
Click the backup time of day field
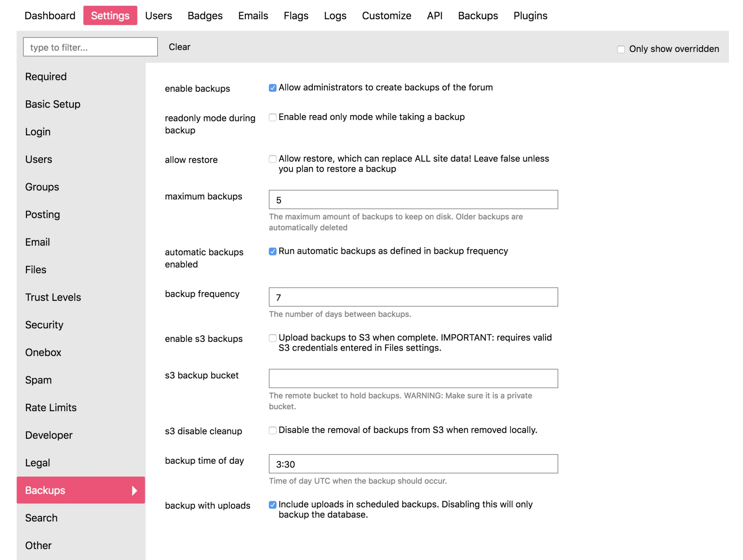point(413,464)
